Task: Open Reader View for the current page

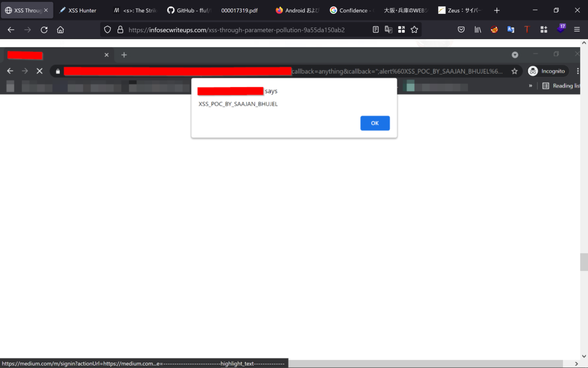Action: (x=375, y=29)
